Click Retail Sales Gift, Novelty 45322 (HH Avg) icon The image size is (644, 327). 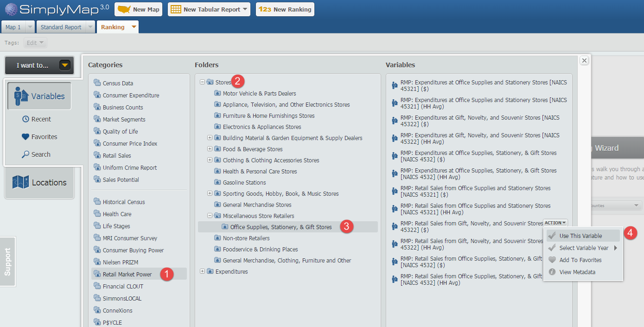[395, 244]
